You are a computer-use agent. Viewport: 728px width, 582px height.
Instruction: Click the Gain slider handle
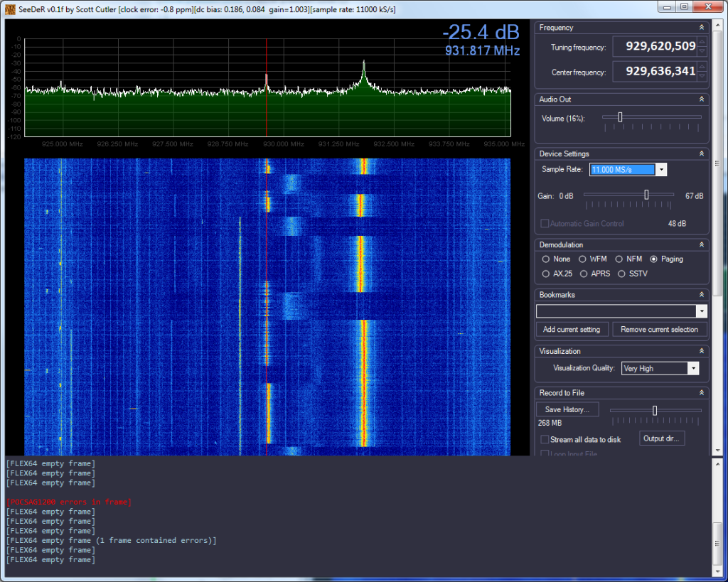[646, 195]
